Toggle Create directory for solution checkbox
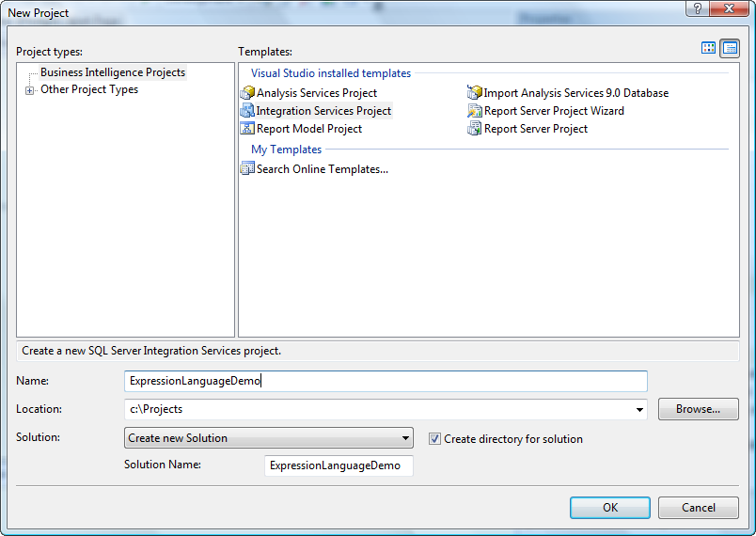The height and width of the screenshot is (536, 756). [434, 438]
